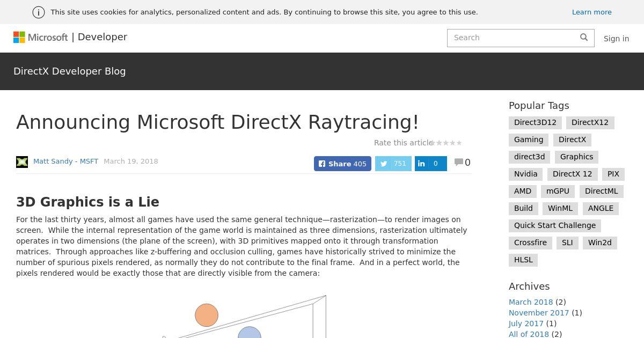Select the Quick Start Challenge tag
Viewport: 644px width, 338px height.
click(x=555, y=225)
